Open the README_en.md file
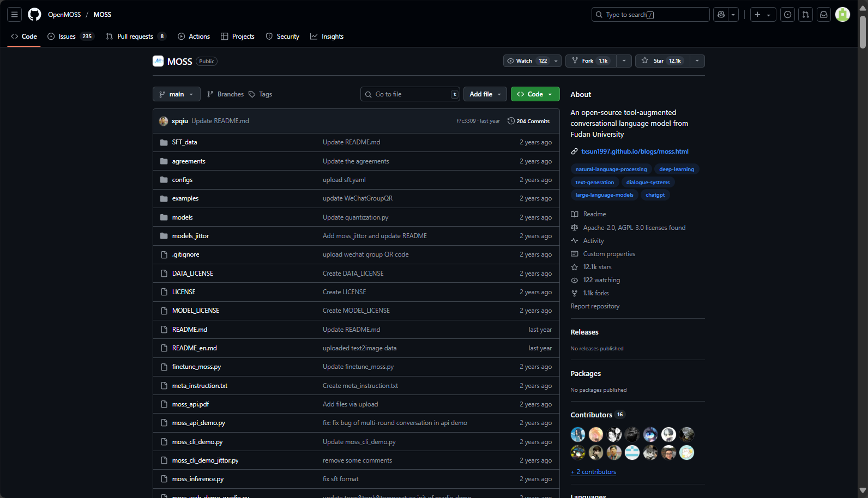 point(194,348)
